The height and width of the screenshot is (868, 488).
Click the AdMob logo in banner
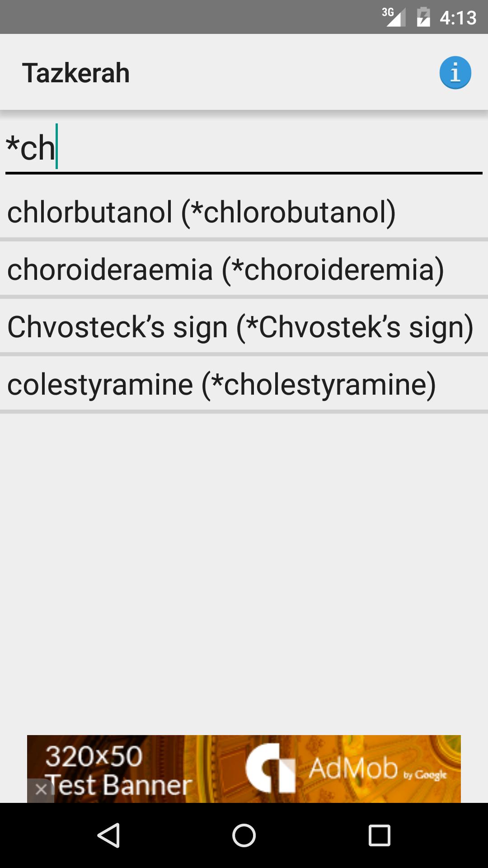[x=270, y=768]
